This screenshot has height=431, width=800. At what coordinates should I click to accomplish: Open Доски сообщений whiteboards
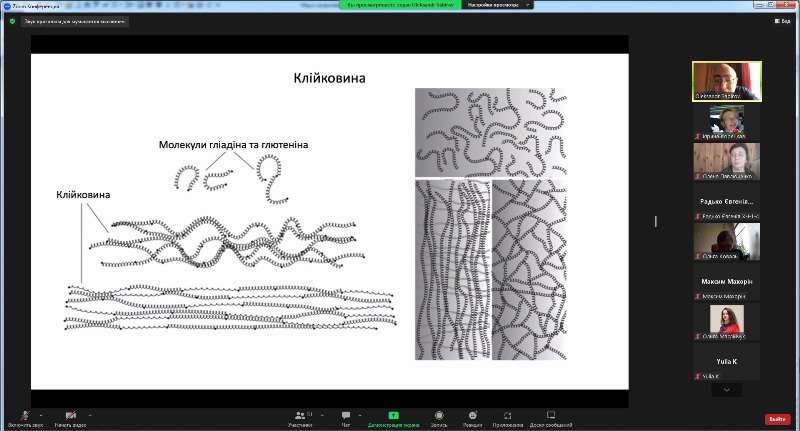pyautogui.click(x=551, y=419)
